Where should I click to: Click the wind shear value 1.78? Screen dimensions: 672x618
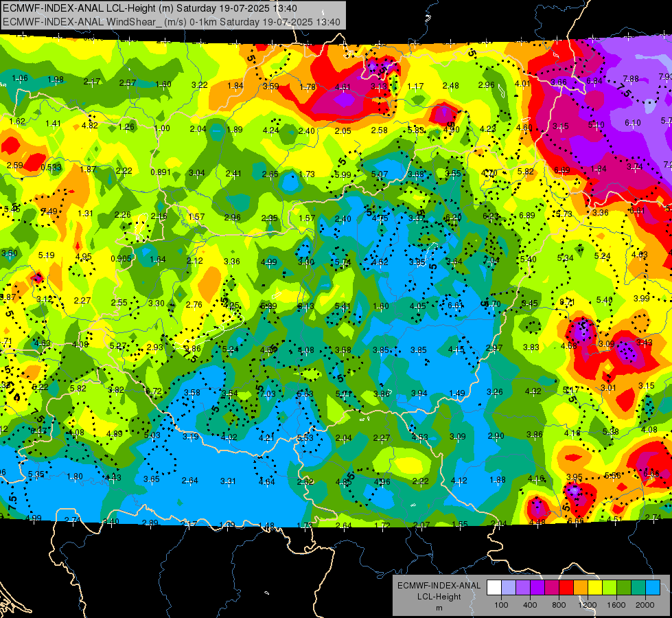tap(308, 87)
